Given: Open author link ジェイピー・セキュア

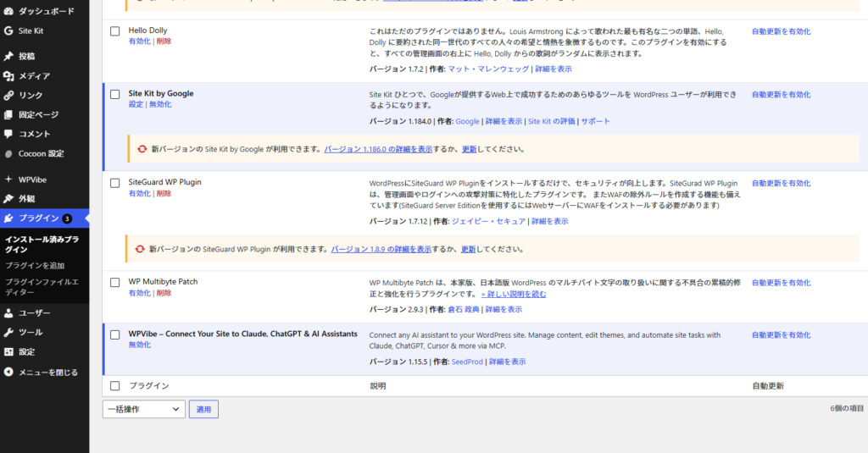Looking at the screenshot, I should (x=488, y=221).
